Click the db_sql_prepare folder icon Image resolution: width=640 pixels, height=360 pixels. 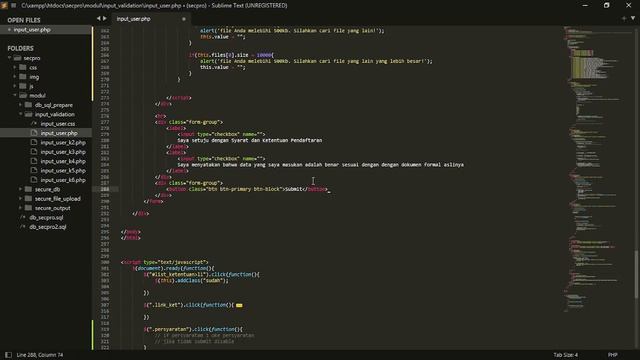coord(29,105)
